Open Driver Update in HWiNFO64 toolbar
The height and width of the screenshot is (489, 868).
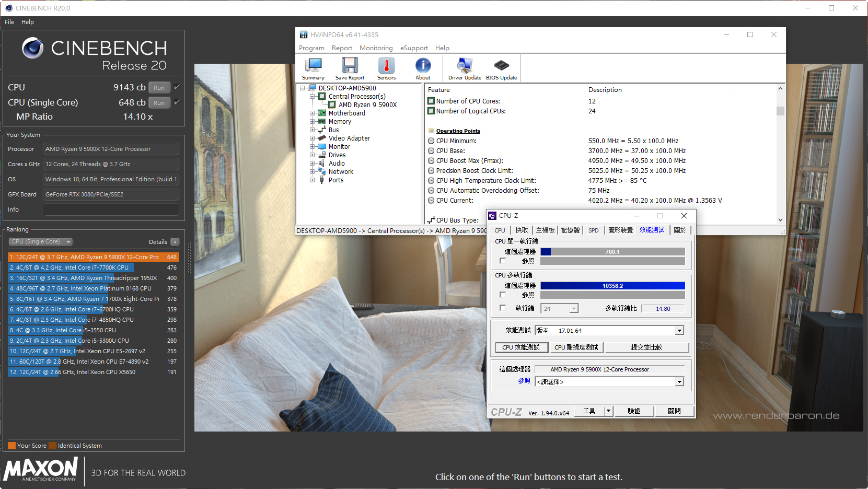click(465, 68)
